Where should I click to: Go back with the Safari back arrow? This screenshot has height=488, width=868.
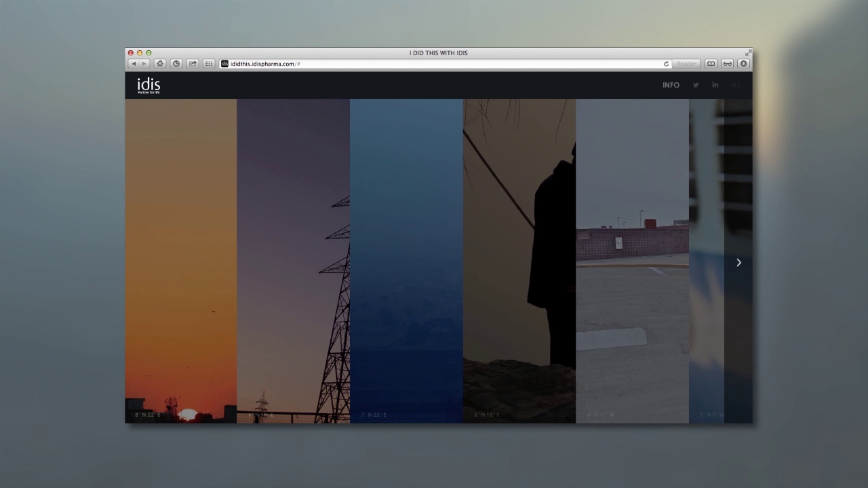tap(133, 64)
